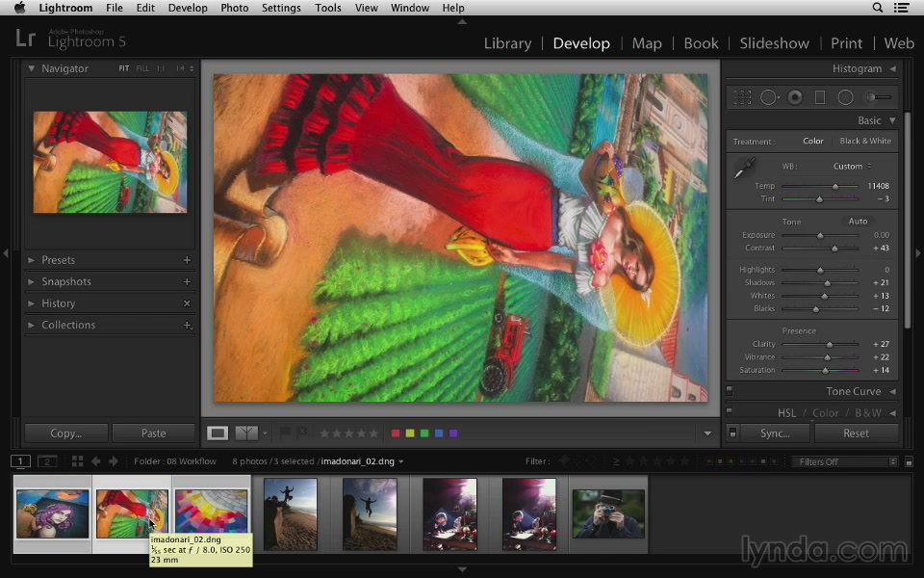
Task: Open the WB Custom preset dropdown
Action: pos(852,167)
